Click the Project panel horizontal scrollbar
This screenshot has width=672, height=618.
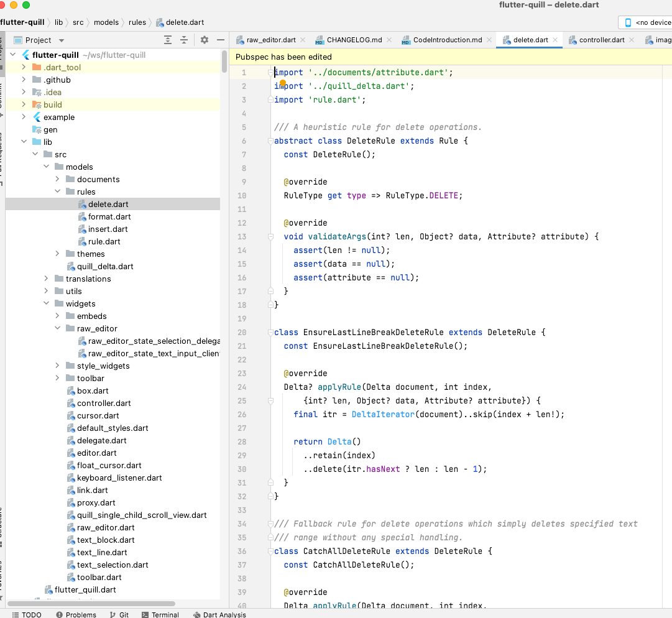[x=91, y=604]
